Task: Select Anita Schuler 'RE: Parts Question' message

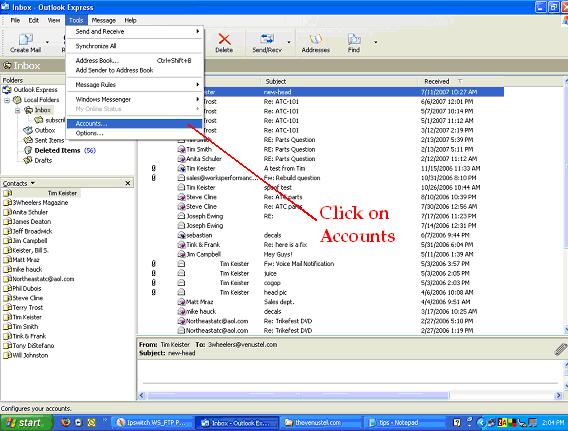Action: coord(321,159)
